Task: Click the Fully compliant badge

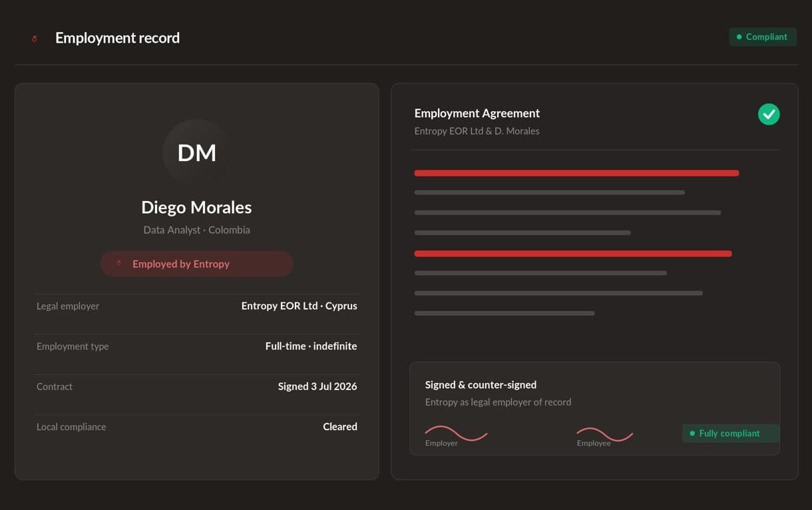Action: click(x=730, y=433)
